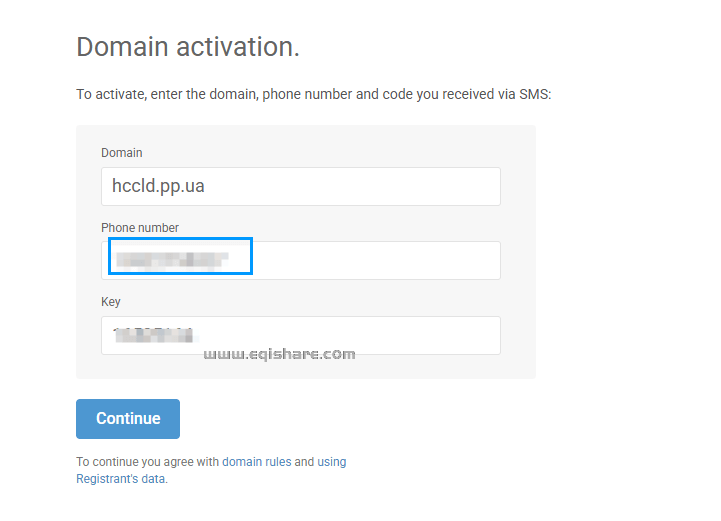Select the hccld.pp.ua domain text

[x=158, y=186]
